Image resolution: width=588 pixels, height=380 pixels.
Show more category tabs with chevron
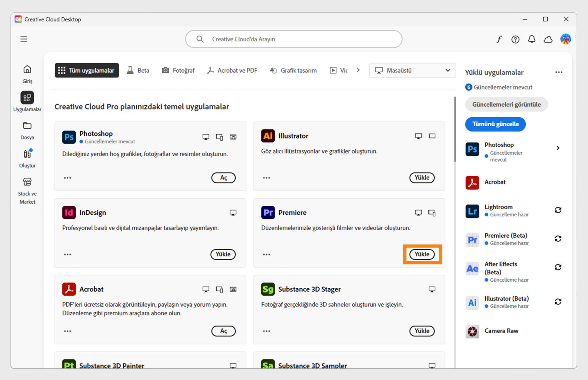358,70
